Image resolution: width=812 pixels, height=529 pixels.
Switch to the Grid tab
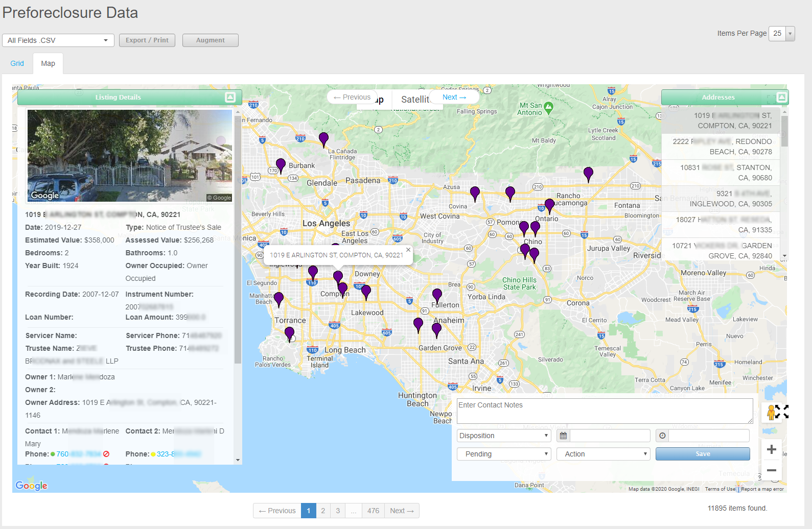pyautogui.click(x=17, y=63)
